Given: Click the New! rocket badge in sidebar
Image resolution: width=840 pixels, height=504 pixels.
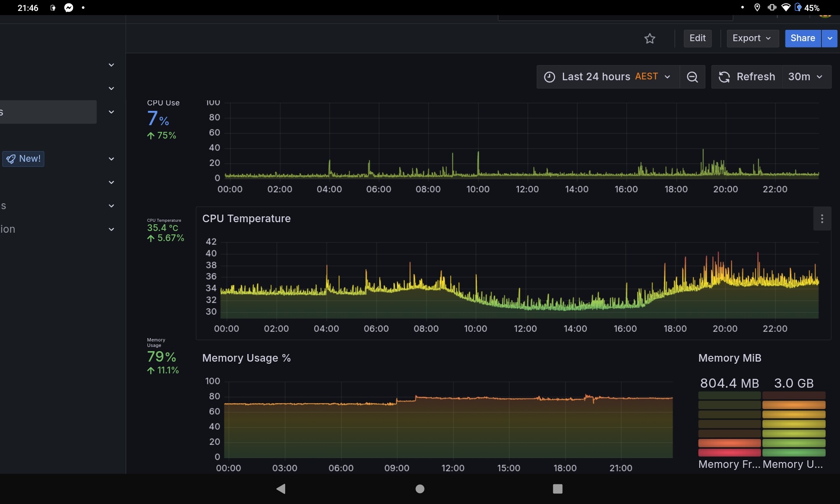Looking at the screenshot, I should tap(24, 159).
